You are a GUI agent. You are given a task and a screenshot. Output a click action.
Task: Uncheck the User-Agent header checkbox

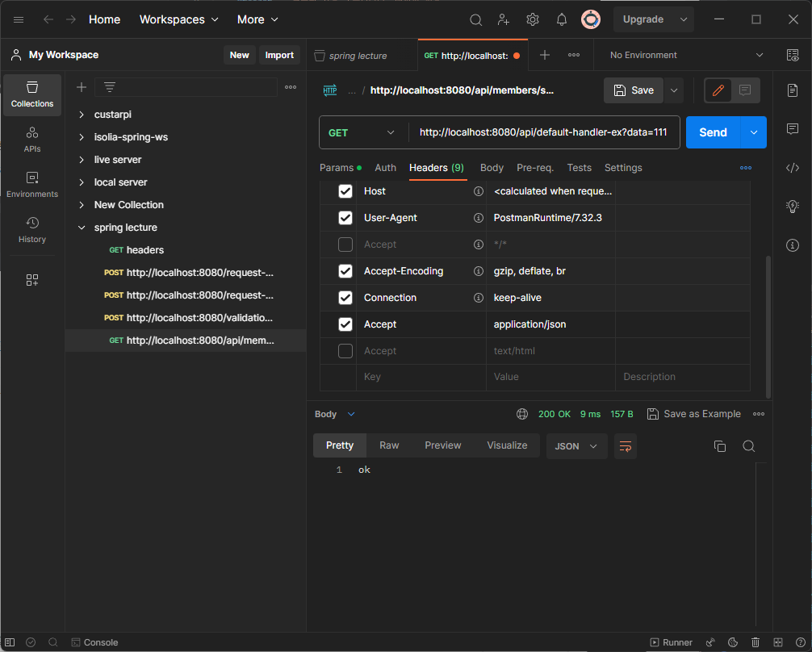(345, 218)
